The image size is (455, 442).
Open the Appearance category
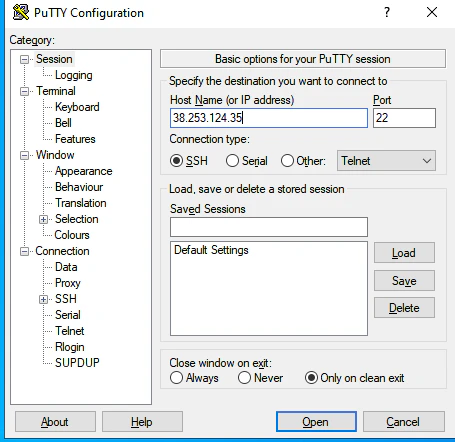[84, 171]
